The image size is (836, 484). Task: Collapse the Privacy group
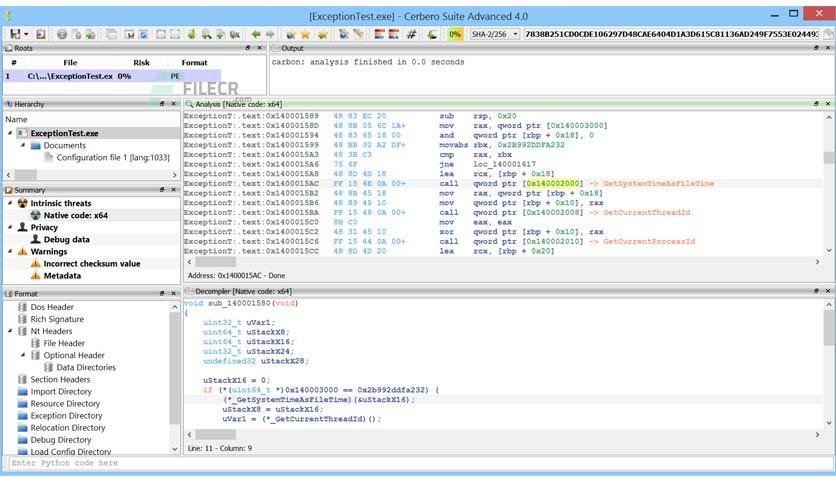[10, 227]
